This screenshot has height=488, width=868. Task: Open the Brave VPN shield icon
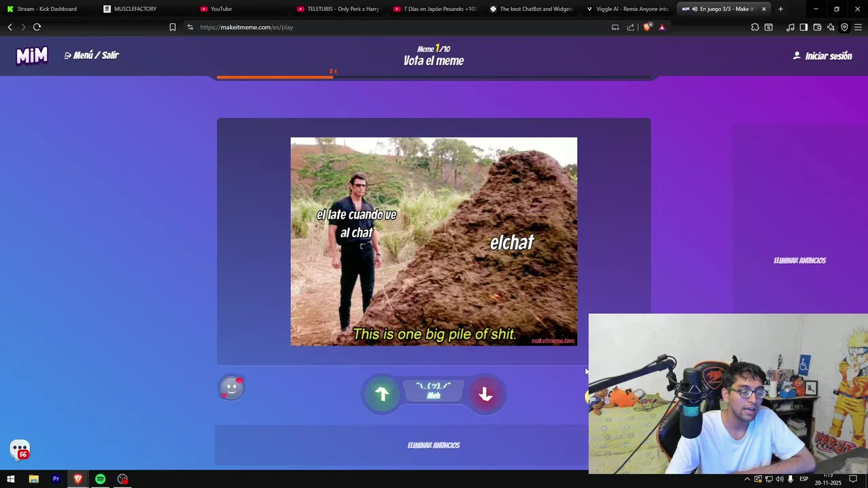point(844,27)
